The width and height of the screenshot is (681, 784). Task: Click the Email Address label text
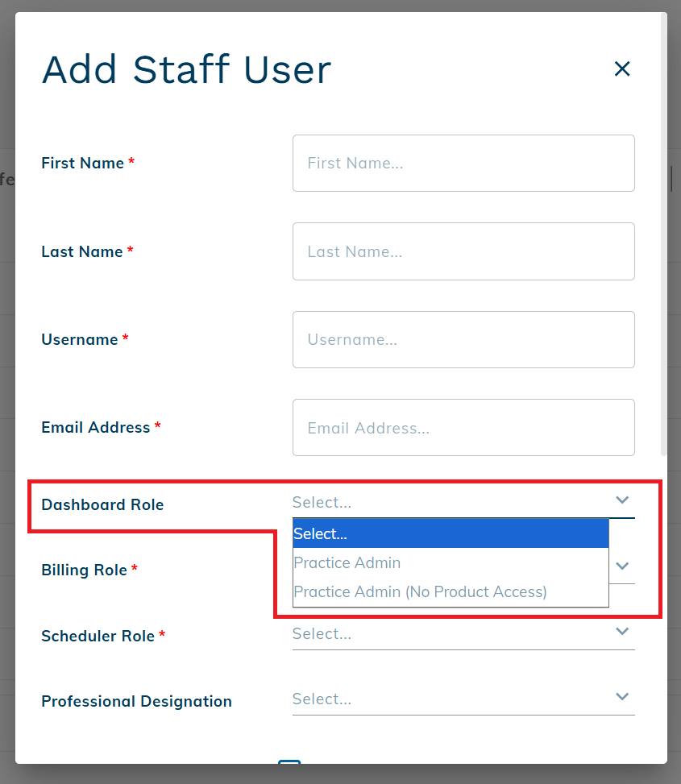[x=95, y=428]
